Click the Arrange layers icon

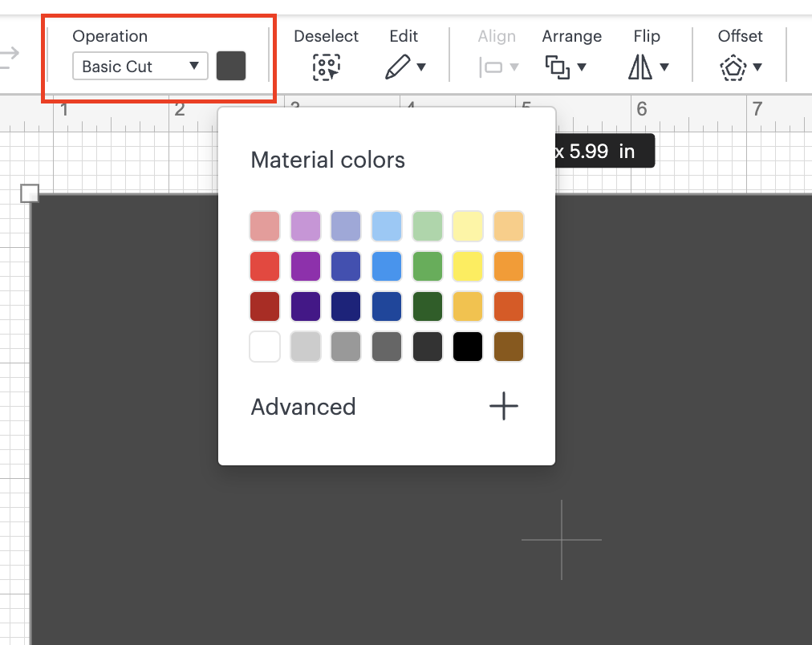tap(557, 67)
